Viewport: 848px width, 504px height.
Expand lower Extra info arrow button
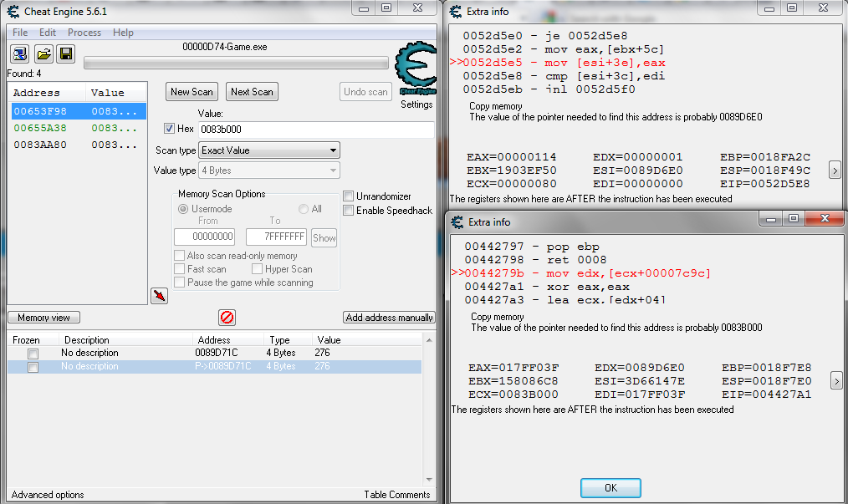[x=834, y=381]
